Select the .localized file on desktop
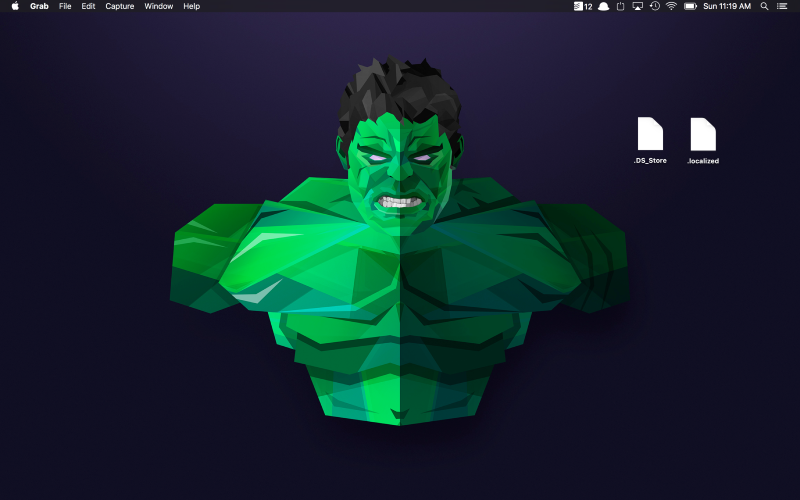 coord(703,135)
